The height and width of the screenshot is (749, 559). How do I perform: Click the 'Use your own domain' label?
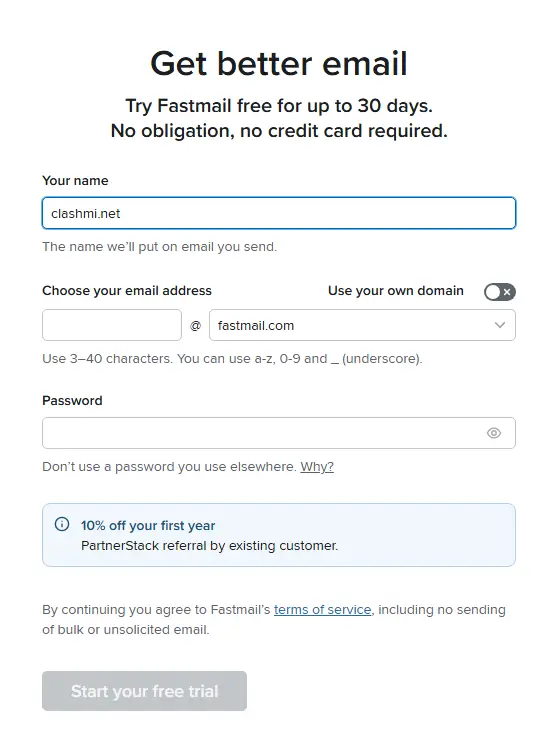[396, 290]
